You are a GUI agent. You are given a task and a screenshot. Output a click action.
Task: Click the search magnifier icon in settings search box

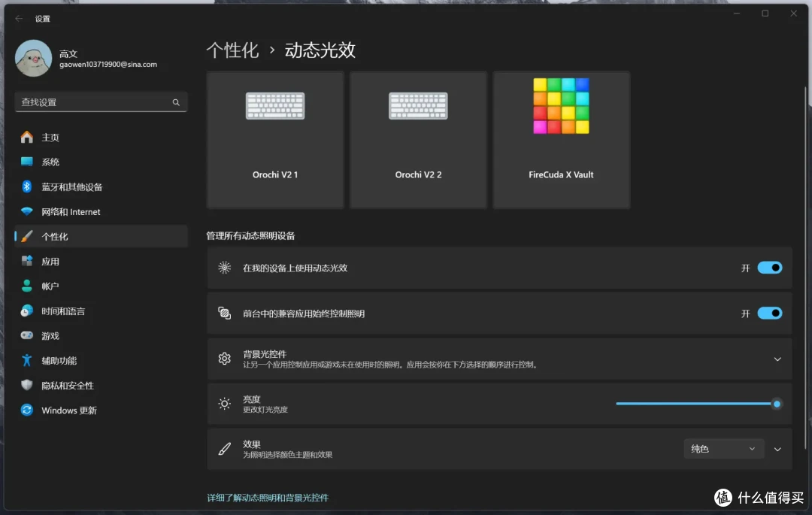tap(176, 102)
